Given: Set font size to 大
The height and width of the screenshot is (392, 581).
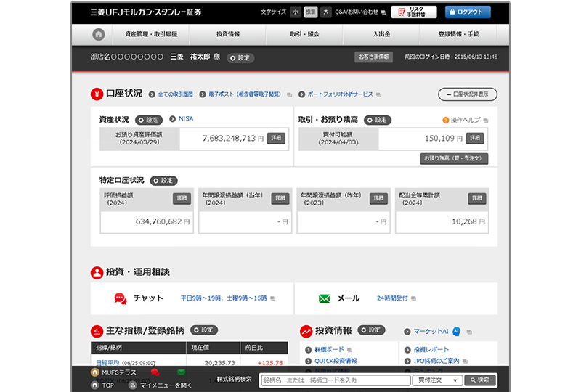Looking at the screenshot, I should [x=326, y=12].
